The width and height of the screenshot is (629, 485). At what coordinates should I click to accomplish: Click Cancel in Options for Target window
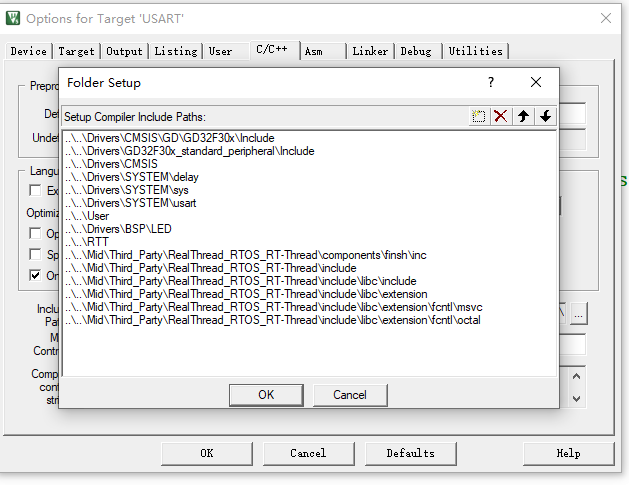[x=308, y=453]
